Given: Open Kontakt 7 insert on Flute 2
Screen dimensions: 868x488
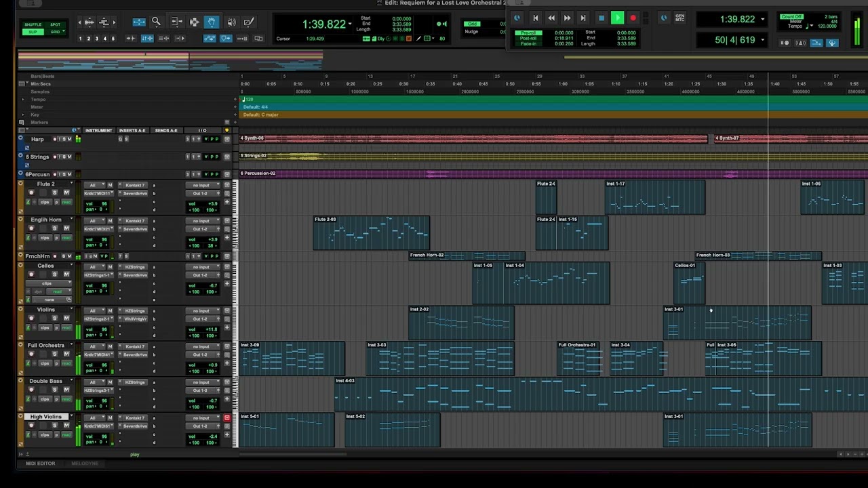Looking at the screenshot, I should click(135, 185).
